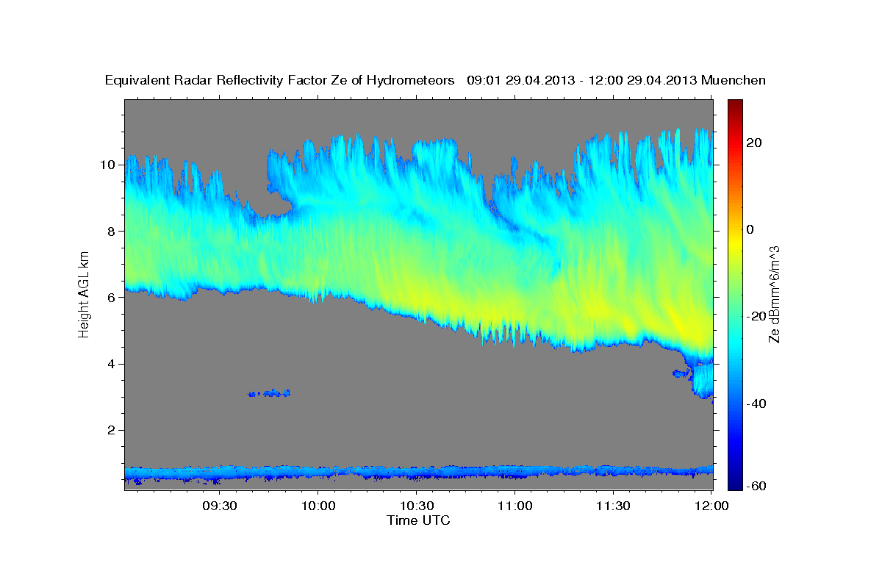Click the "Time UTC" axis label
Image resolution: width=882 pixels, height=588 pixels.
tap(418, 520)
